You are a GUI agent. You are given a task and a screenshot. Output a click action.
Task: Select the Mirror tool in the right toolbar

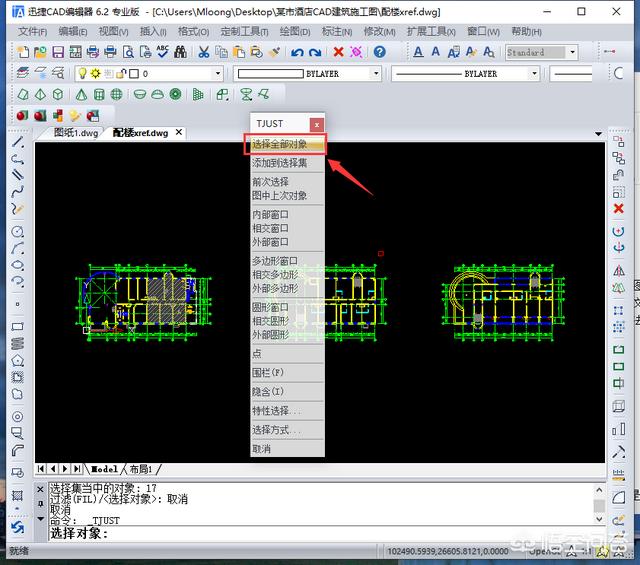click(x=619, y=270)
